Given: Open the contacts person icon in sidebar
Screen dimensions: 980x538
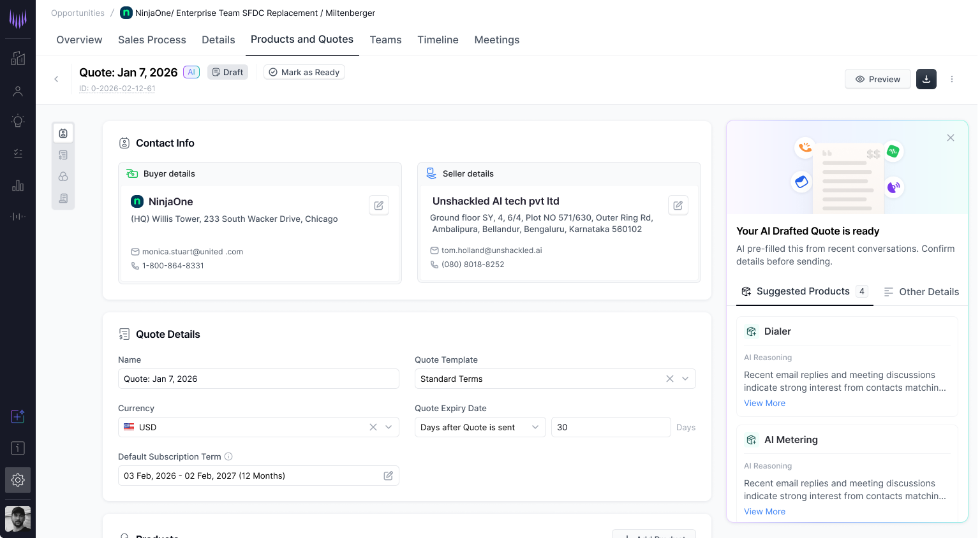Looking at the screenshot, I should [18, 91].
